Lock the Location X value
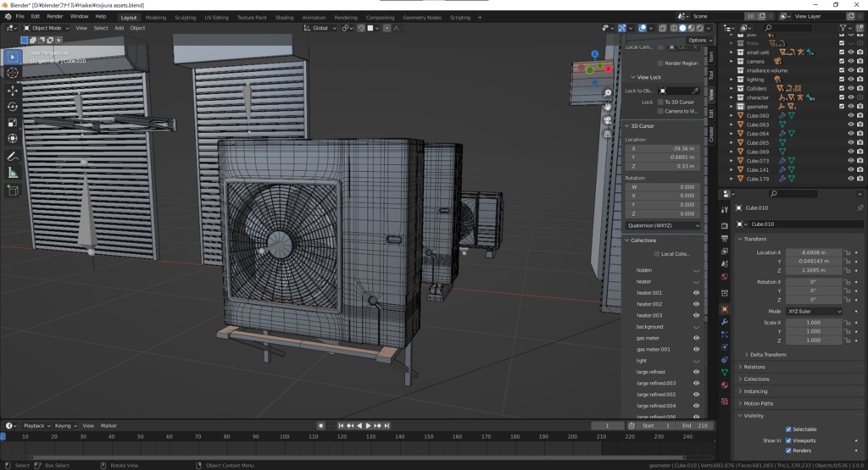The width and height of the screenshot is (868, 470). (x=848, y=252)
